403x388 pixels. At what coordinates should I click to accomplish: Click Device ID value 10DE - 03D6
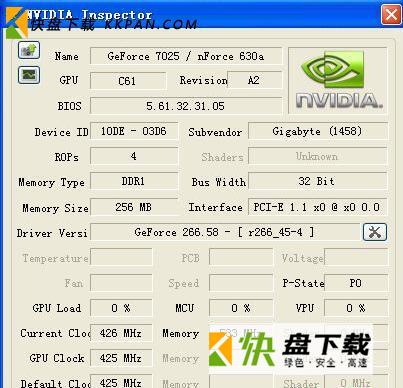(x=134, y=131)
